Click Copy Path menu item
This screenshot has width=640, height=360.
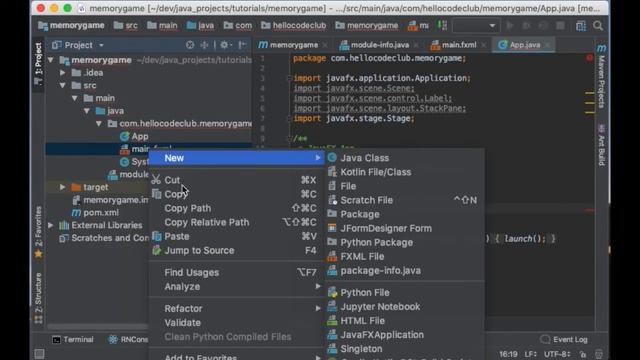[x=236, y=208]
